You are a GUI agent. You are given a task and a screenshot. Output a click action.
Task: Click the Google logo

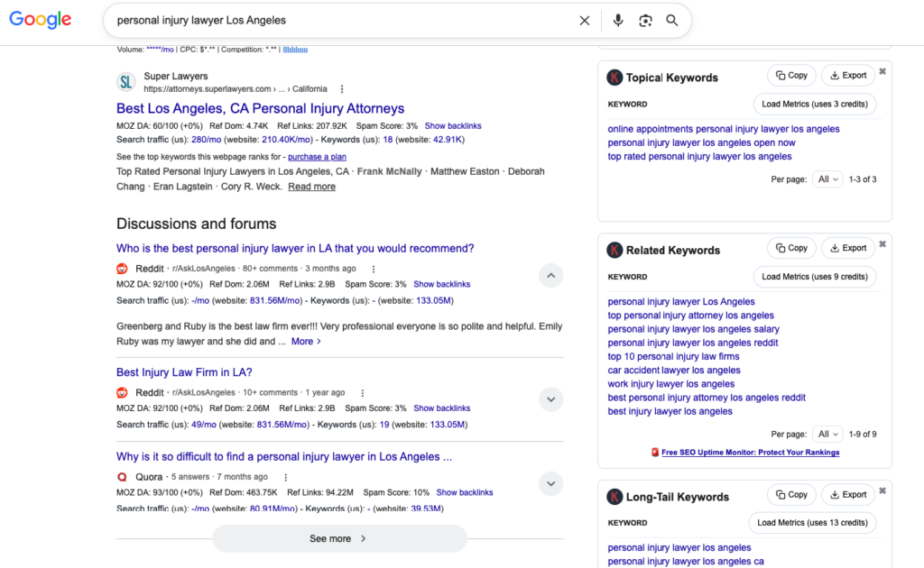(40, 20)
